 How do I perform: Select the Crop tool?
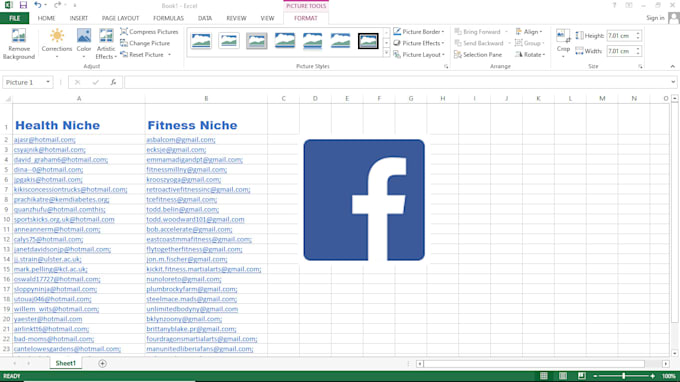point(563,36)
